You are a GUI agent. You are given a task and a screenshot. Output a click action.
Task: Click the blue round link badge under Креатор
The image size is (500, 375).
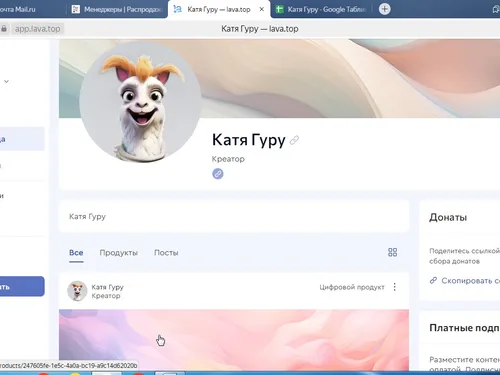tap(218, 174)
